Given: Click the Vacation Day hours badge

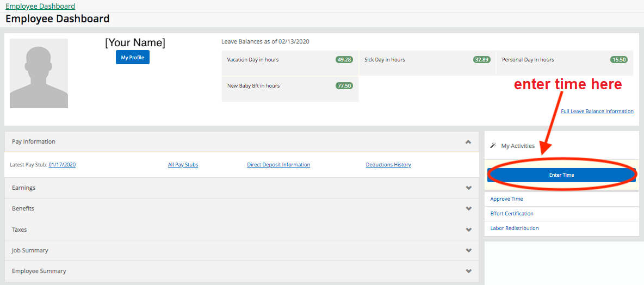Looking at the screenshot, I should pos(344,60).
